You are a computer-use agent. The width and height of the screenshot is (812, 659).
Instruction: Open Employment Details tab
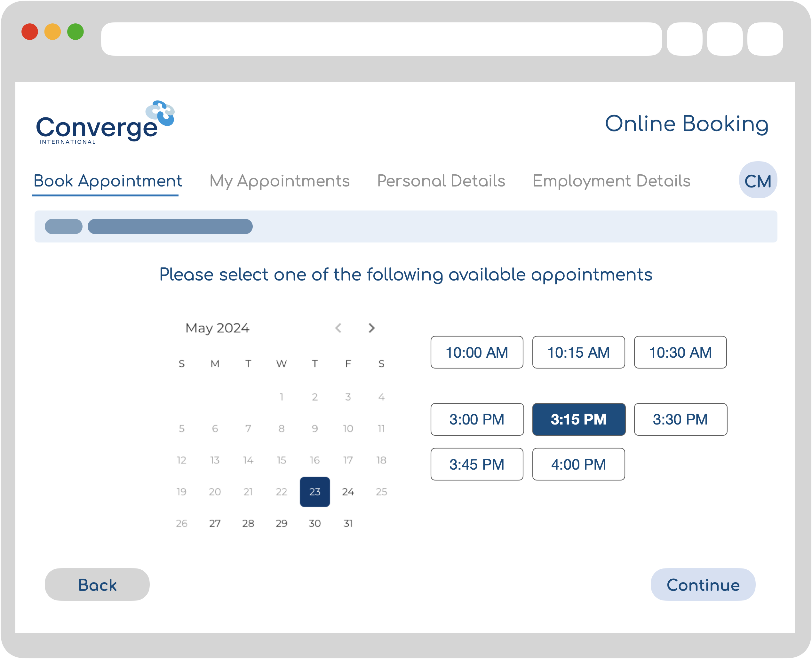tap(611, 181)
